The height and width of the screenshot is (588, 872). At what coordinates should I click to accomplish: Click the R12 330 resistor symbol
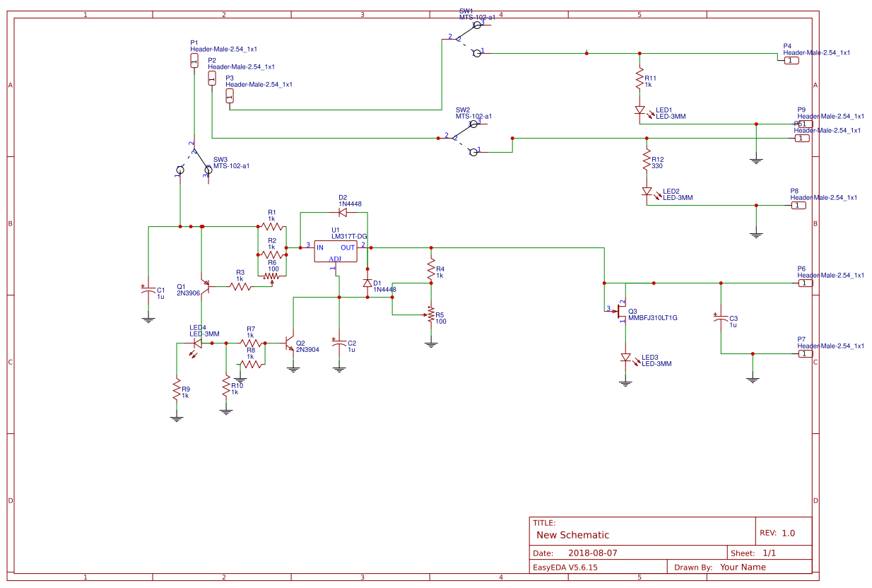point(647,159)
